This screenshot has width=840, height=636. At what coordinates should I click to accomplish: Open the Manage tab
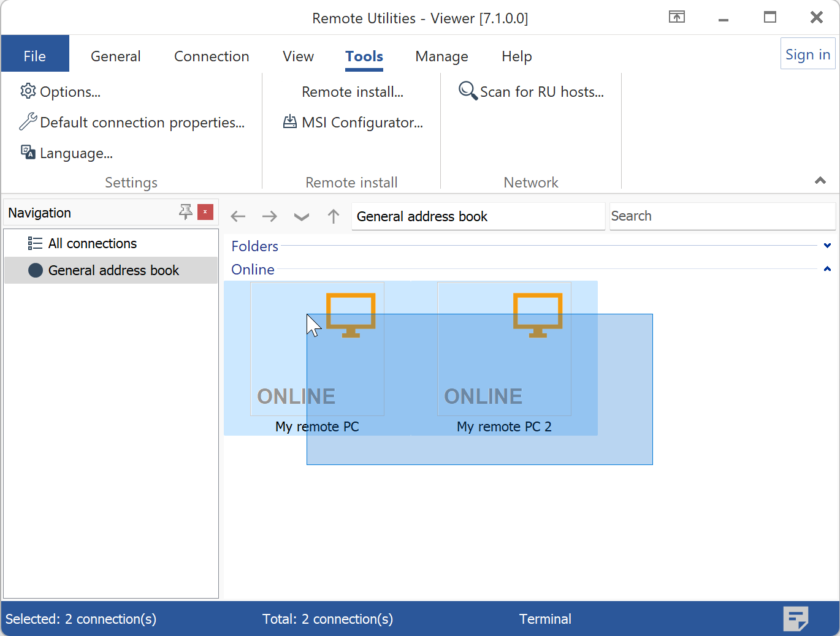point(441,56)
